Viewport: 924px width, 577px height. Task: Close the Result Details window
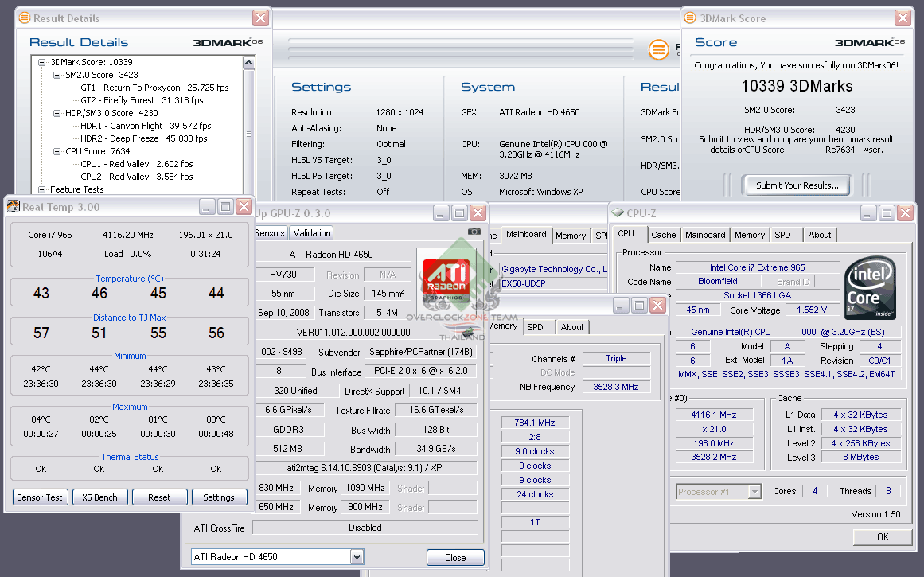point(260,18)
